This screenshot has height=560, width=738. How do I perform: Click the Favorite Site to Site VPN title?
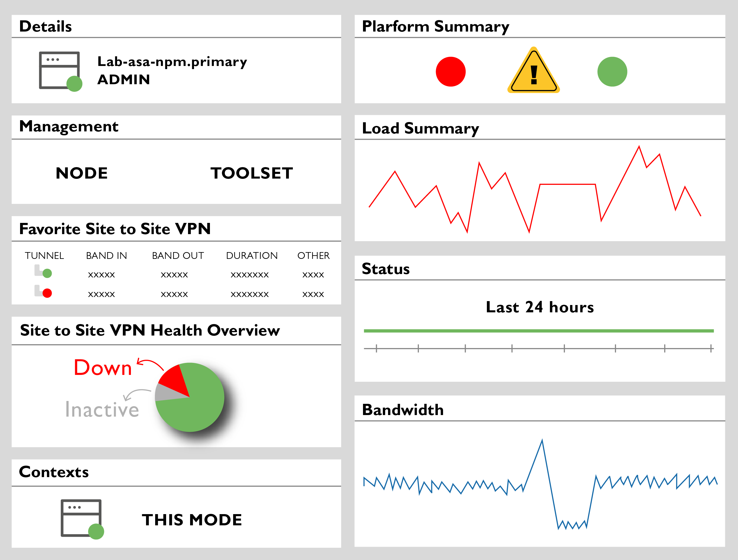[115, 229]
